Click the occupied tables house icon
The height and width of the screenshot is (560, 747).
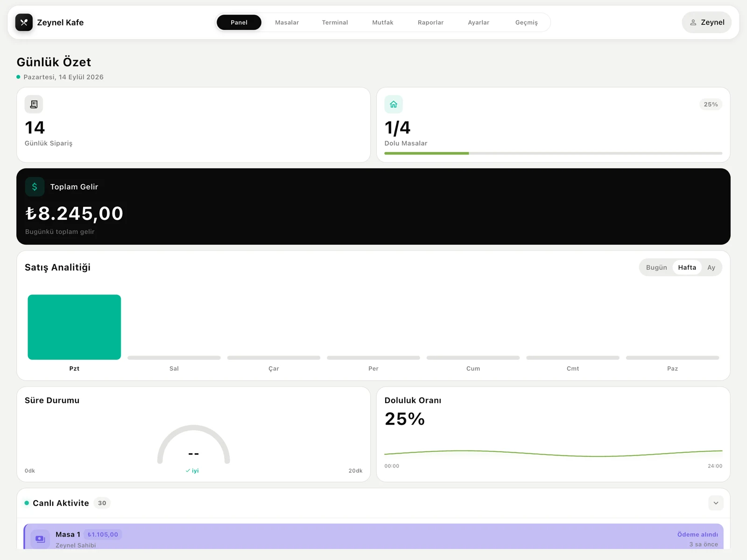394,105
